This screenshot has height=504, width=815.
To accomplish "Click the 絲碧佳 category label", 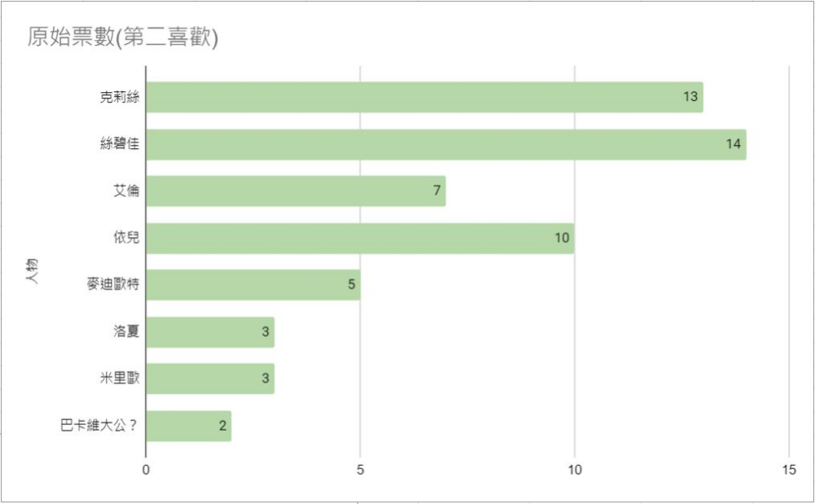I will click(x=120, y=144).
